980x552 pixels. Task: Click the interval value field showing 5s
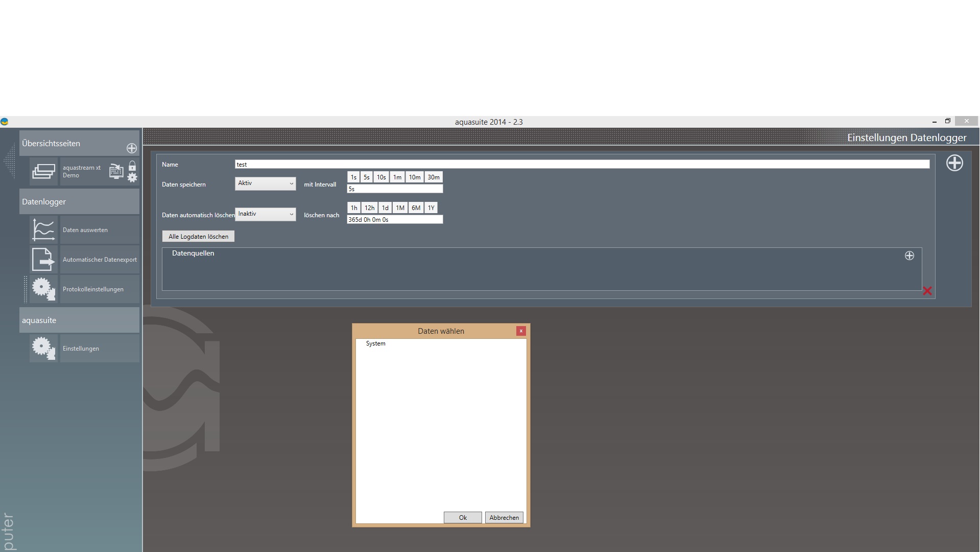click(x=395, y=189)
